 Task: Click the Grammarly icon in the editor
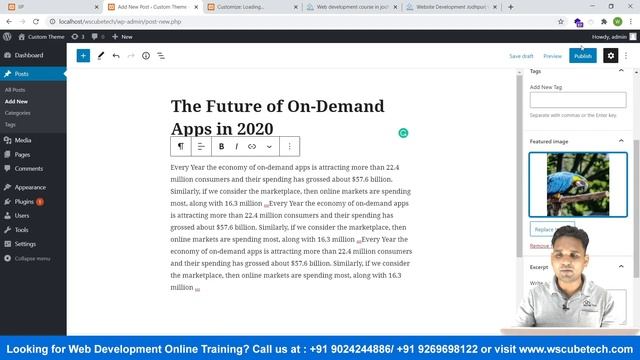click(403, 133)
